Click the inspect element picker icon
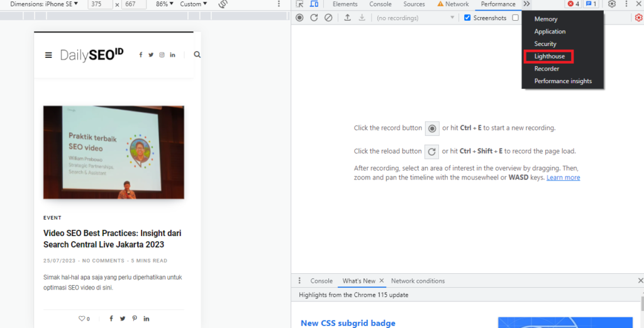This screenshot has height=328, width=644. pyautogui.click(x=300, y=4)
